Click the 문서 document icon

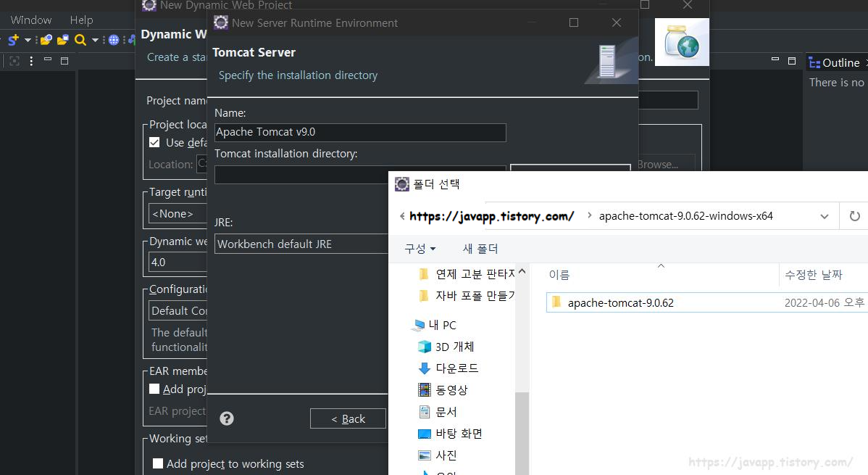[425, 412]
